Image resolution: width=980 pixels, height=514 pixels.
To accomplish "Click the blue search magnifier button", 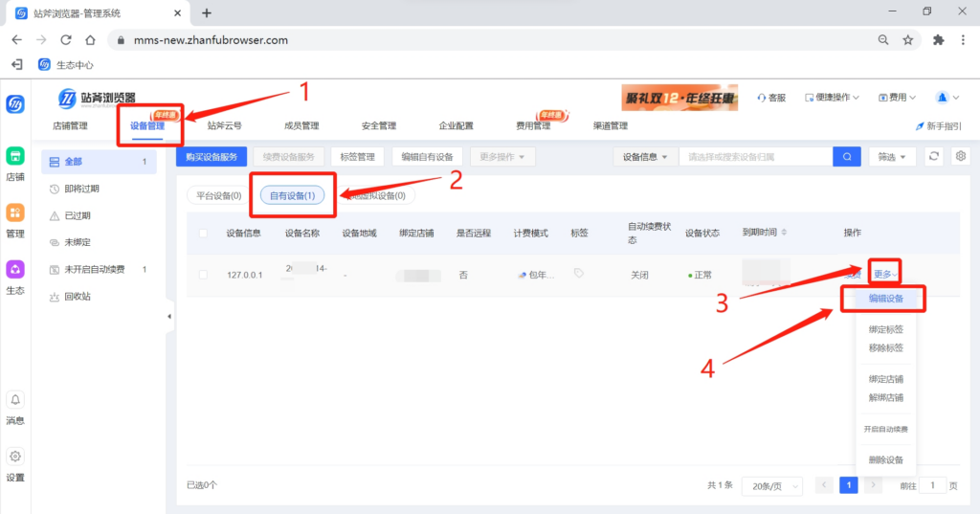I will tap(847, 157).
